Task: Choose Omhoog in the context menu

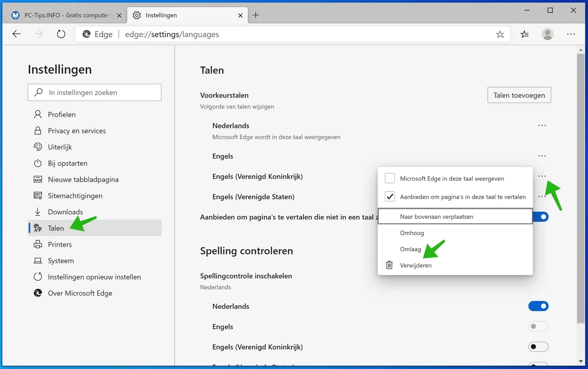Action: pyautogui.click(x=455, y=233)
